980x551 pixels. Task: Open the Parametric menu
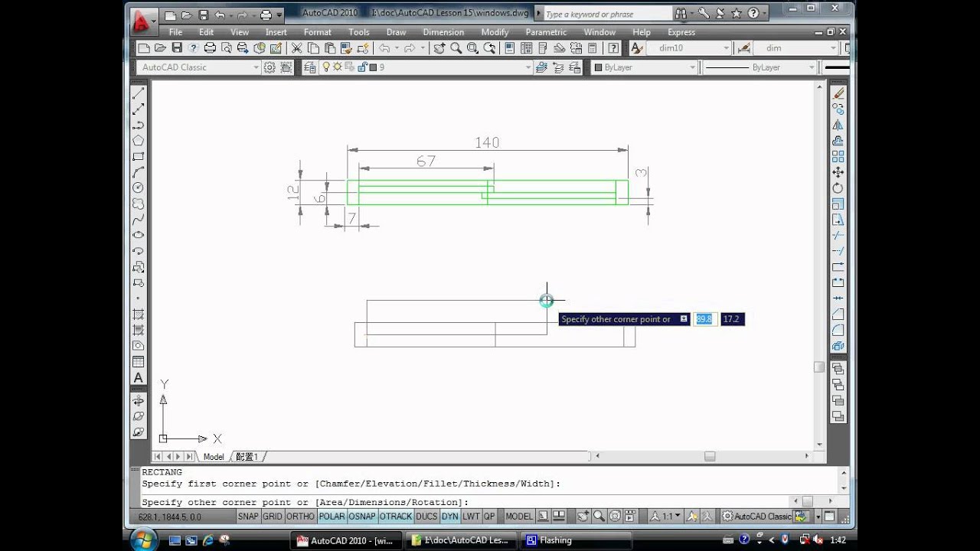[546, 32]
